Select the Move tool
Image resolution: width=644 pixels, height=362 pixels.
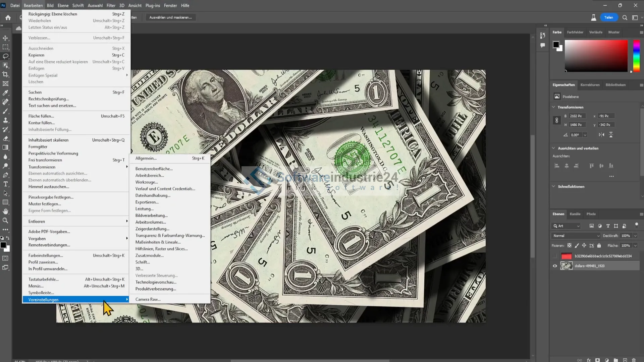pos(5,38)
